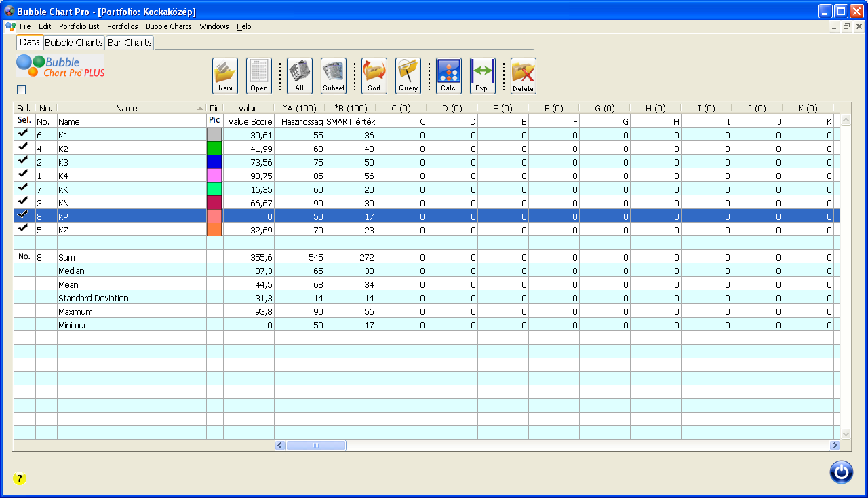
Task: Toggle the selection checkmark for KK
Action: [24, 189]
